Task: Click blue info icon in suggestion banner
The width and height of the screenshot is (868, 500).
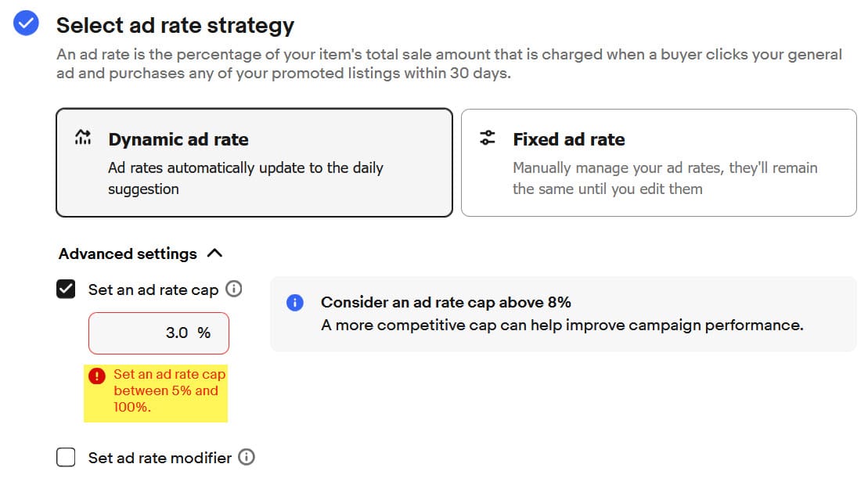Action: [295, 303]
